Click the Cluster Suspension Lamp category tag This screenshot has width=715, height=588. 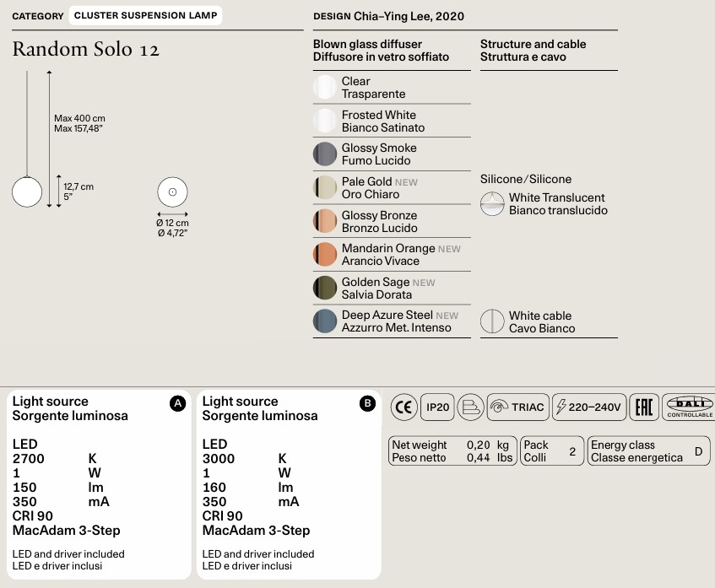(145, 15)
